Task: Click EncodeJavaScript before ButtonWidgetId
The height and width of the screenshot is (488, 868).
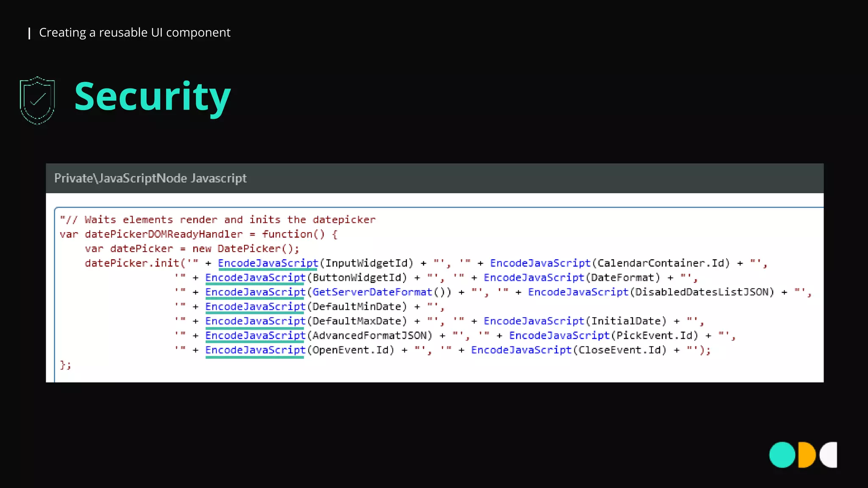Action: pos(255,277)
